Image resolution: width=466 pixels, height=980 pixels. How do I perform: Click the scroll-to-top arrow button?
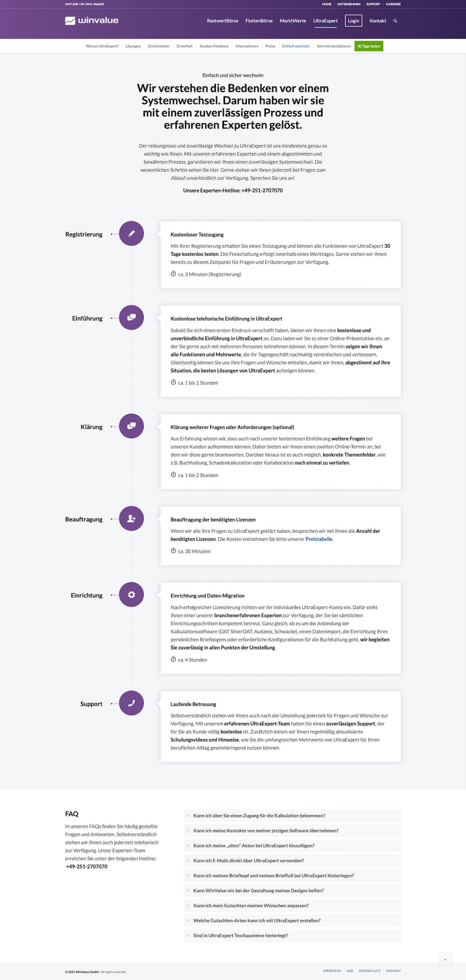coord(445,959)
